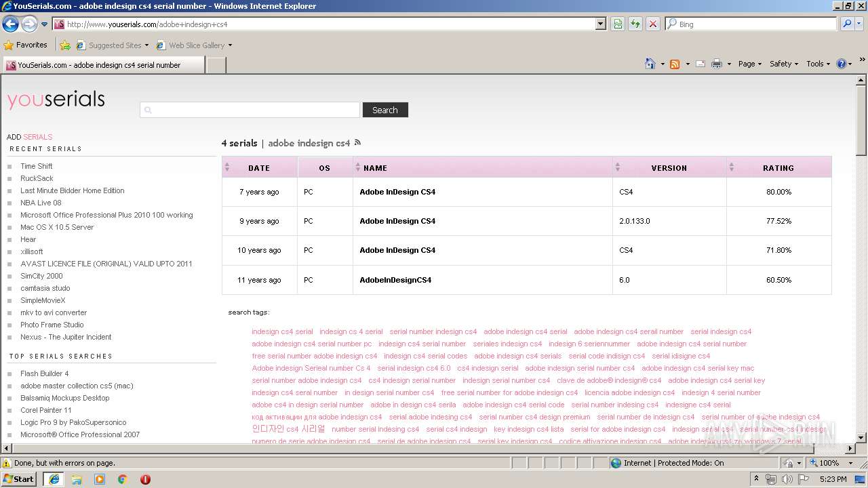The image size is (868, 488).
Task: Open the Favorites star button
Action: (x=26, y=45)
